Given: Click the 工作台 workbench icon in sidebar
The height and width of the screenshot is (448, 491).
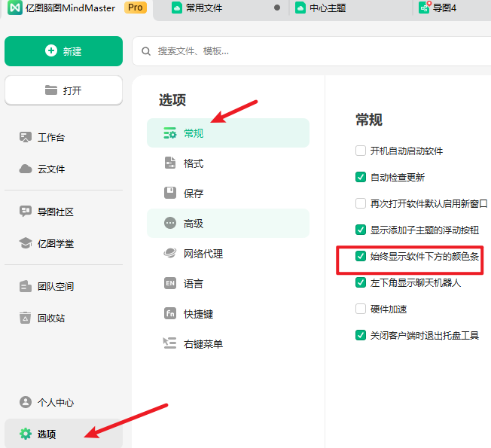Looking at the screenshot, I should pyautogui.click(x=26, y=137).
